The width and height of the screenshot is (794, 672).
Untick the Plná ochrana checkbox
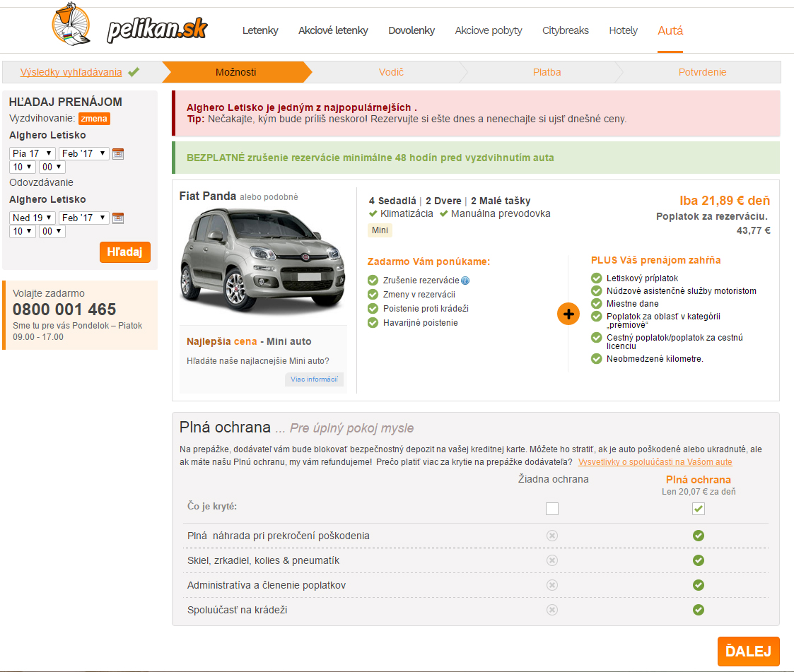[x=699, y=509]
